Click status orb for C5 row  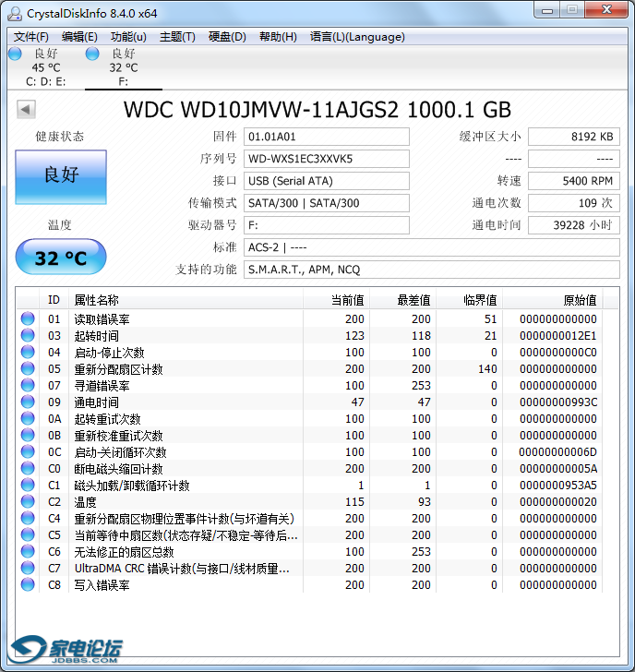28,534
